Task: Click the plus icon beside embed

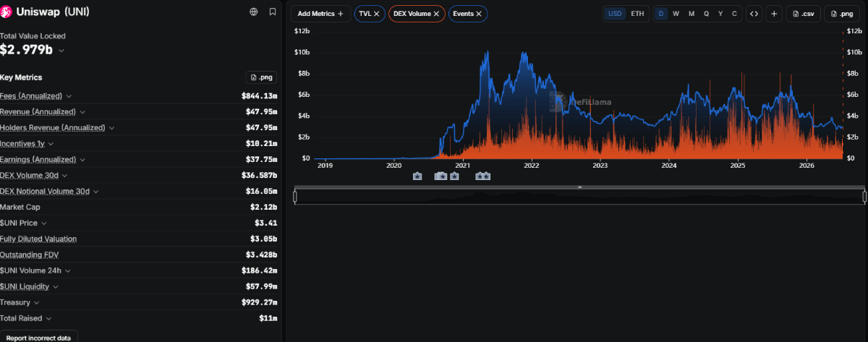Action: (774, 14)
